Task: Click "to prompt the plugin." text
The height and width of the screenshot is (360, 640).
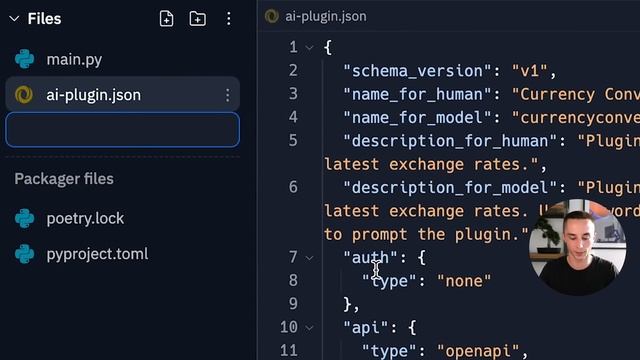Action: click(426, 235)
